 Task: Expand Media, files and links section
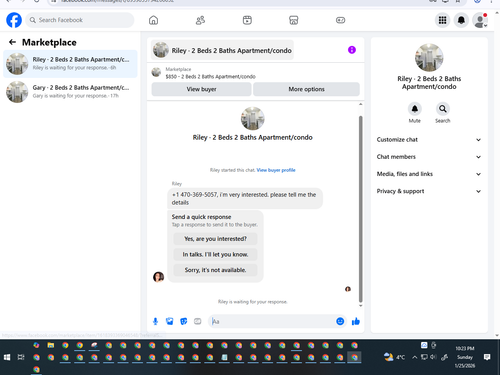click(429, 174)
